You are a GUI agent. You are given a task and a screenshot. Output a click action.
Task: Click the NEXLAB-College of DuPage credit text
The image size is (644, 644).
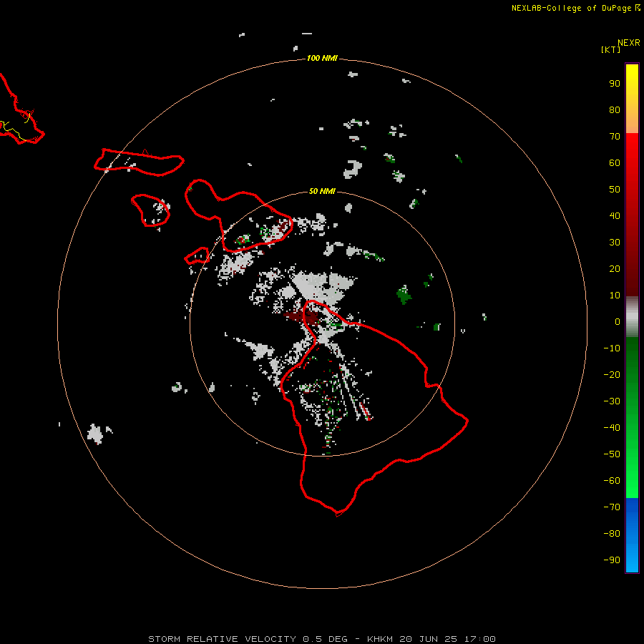[x=576, y=8]
